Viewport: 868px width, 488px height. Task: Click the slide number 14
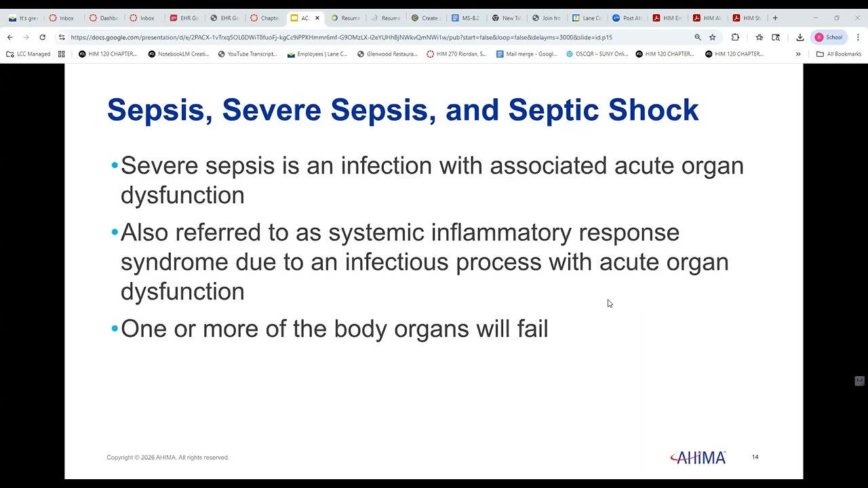pos(755,457)
